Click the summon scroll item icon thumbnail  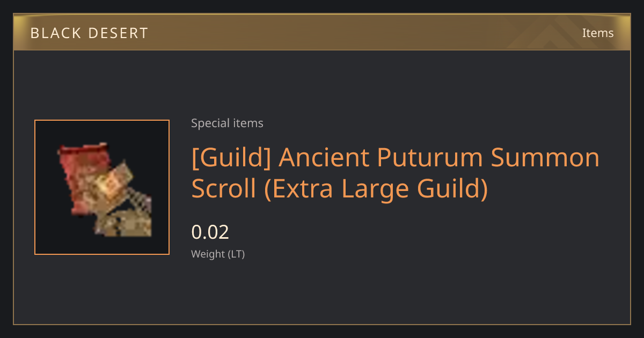pos(102,187)
